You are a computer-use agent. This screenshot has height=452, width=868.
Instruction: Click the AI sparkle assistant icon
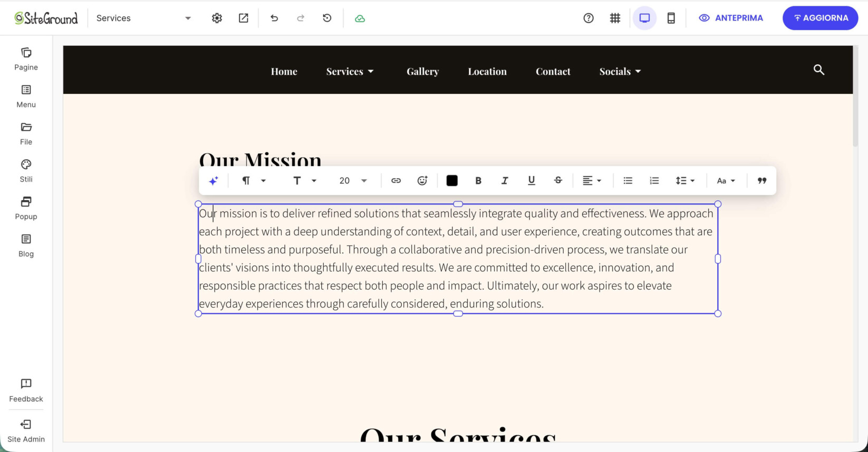pyautogui.click(x=214, y=181)
